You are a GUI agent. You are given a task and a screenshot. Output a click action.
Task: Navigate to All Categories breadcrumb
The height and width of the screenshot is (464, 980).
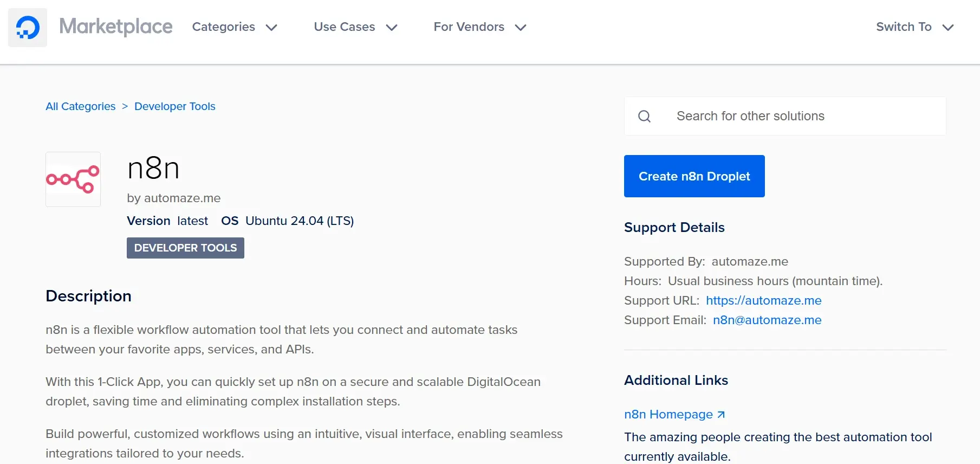(x=81, y=106)
